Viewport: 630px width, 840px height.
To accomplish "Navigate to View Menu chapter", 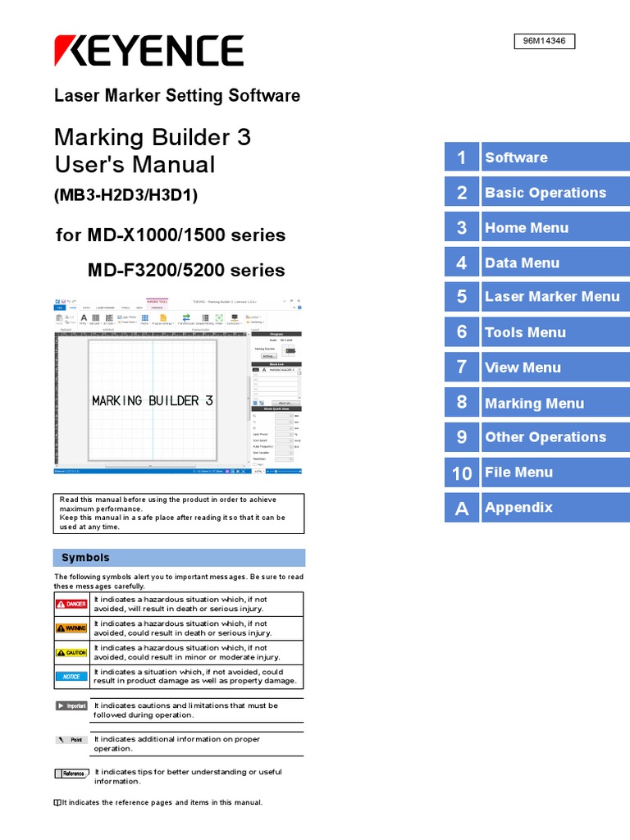I will click(536, 367).
